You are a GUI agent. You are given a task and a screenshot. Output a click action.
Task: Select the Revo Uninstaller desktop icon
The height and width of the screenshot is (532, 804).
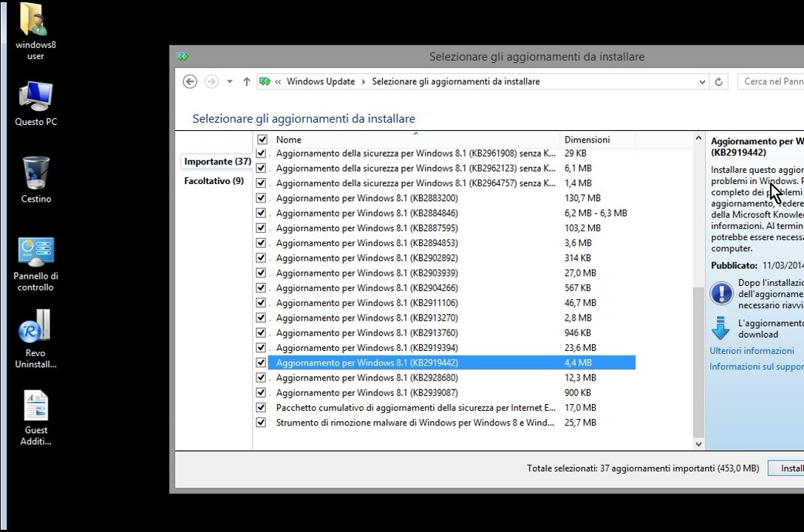pos(35,338)
